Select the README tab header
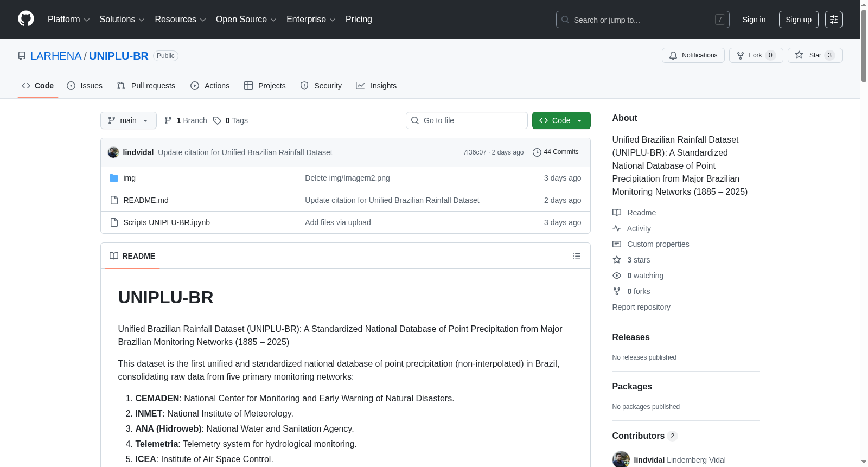The image size is (868, 467). (x=132, y=256)
